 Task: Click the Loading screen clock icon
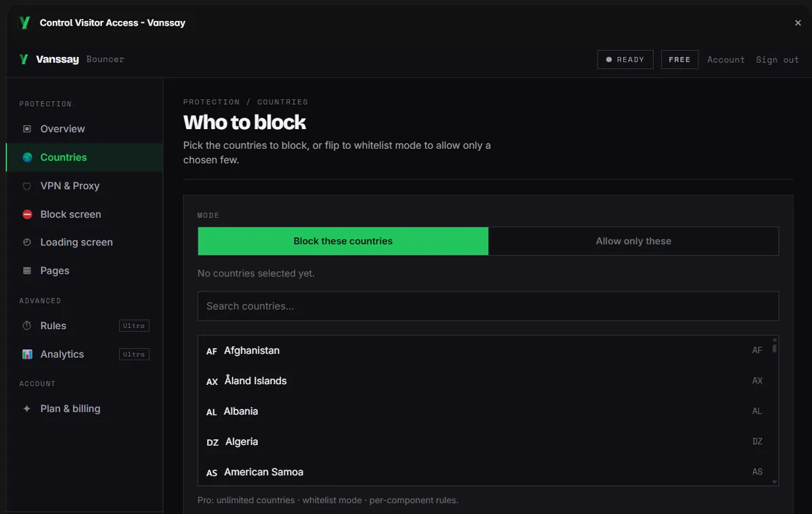click(x=27, y=242)
